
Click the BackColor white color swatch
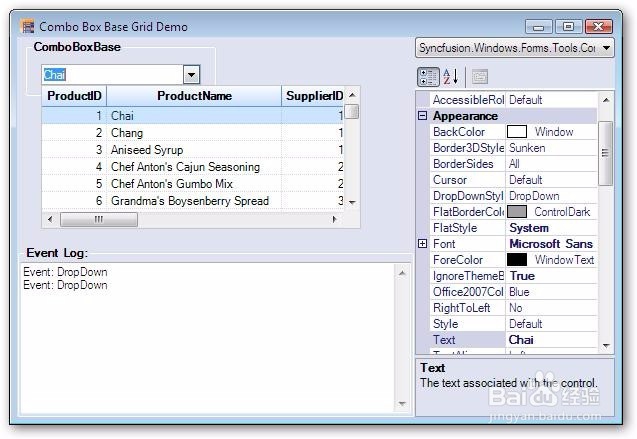point(517,132)
